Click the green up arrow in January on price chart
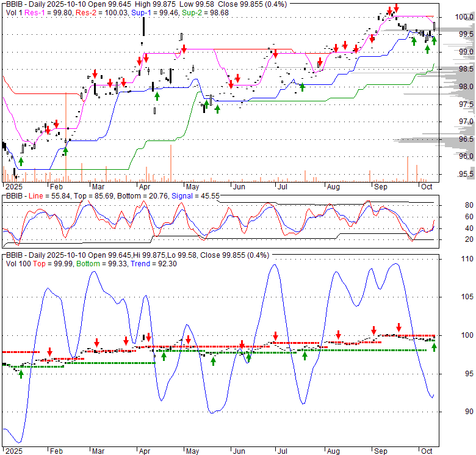This screenshot has width=476, height=455. (21, 161)
